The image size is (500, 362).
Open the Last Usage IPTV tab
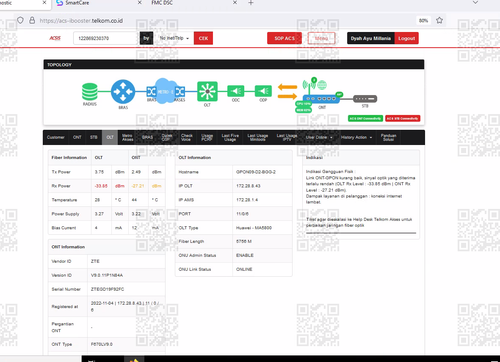[287, 137]
